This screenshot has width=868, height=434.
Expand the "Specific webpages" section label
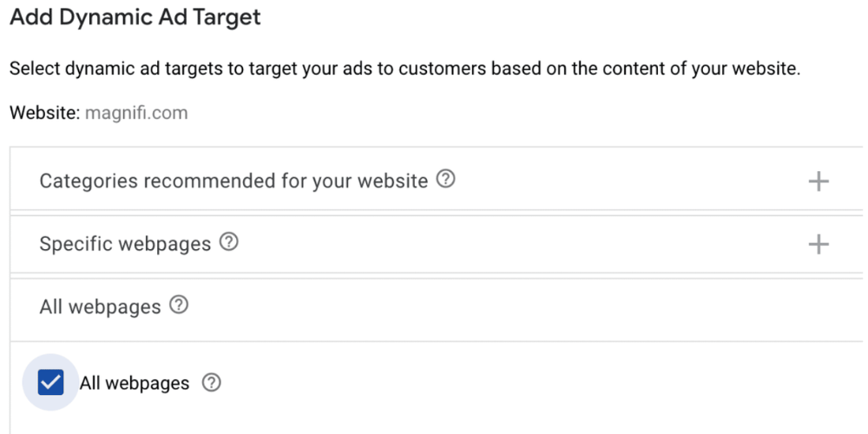[x=125, y=244]
